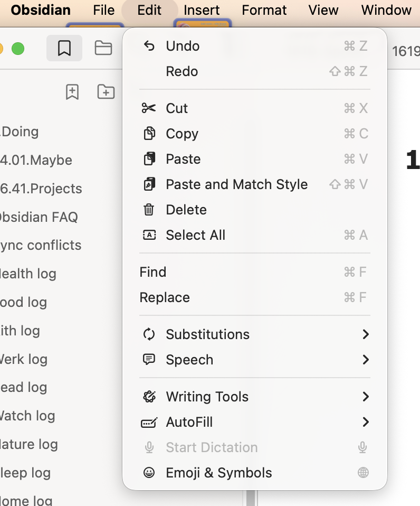The width and height of the screenshot is (420, 506).
Task: Open the file explorer folder icon
Action: [103, 49]
